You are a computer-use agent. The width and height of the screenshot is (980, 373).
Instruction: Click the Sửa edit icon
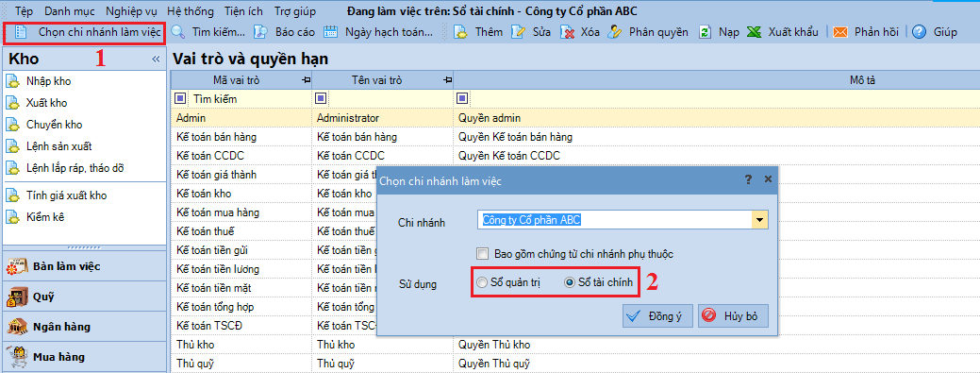[x=518, y=32]
